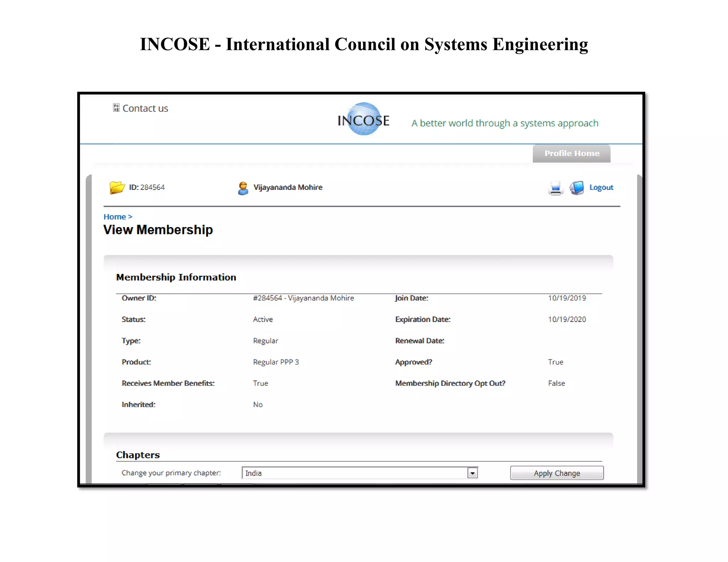This screenshot has width=728, height=562.
Task: Click the Receives Member Benefits label
Action: coord(168,383)
